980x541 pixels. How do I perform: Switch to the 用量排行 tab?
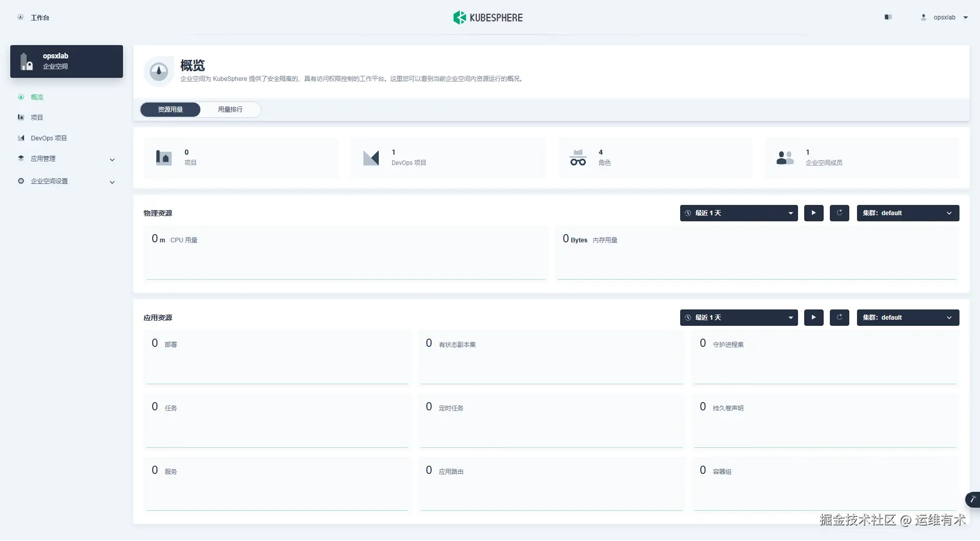pos(230,110)
